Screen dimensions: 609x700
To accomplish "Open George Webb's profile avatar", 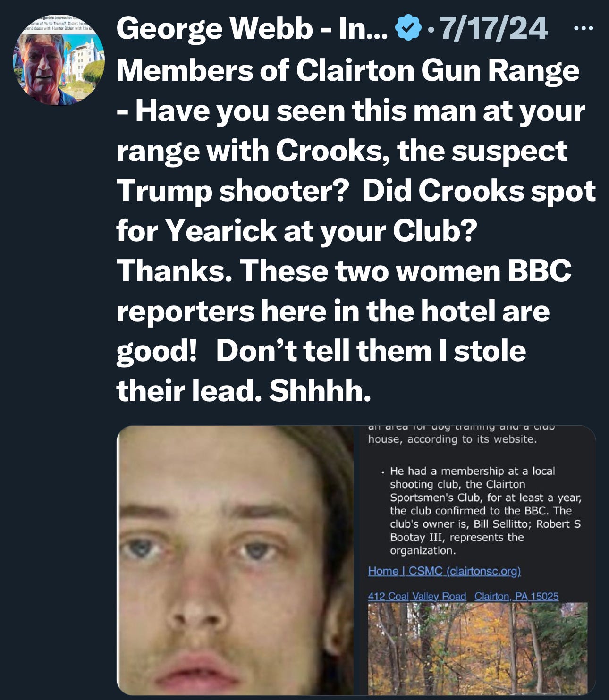I will coord(58,58).
